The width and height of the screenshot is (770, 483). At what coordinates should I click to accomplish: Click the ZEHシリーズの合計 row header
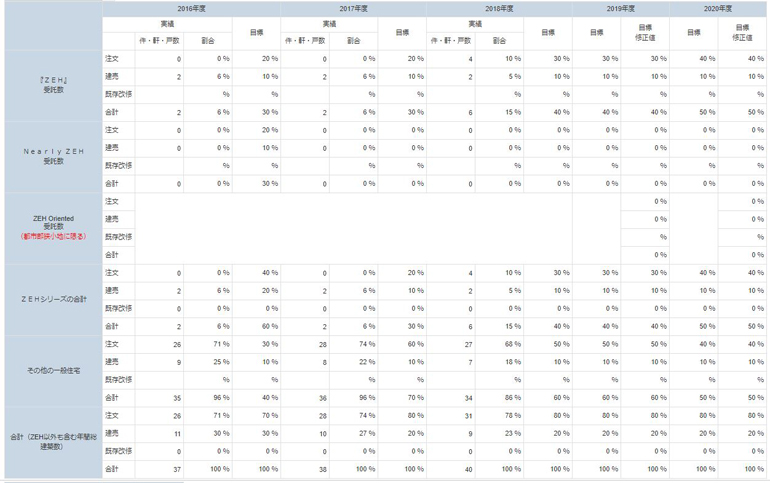(x=54, y=299)
